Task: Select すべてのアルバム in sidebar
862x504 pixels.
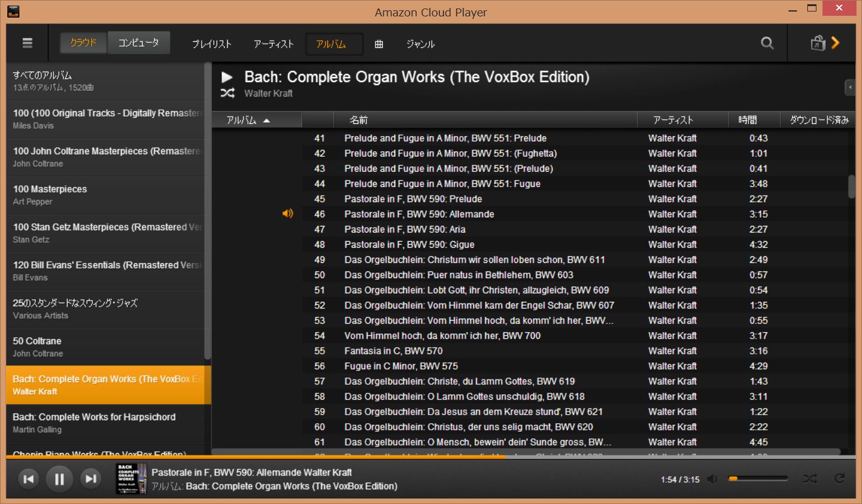Action: [105, 81]
